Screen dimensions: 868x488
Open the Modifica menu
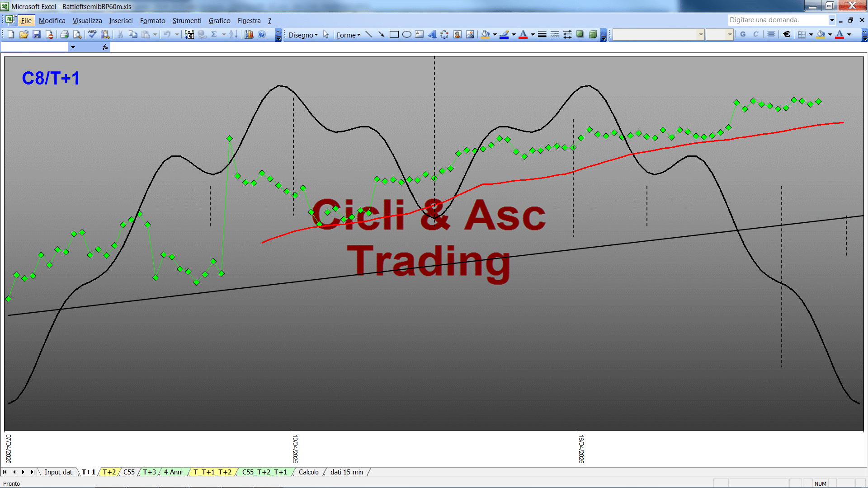(x=52, y=21)
